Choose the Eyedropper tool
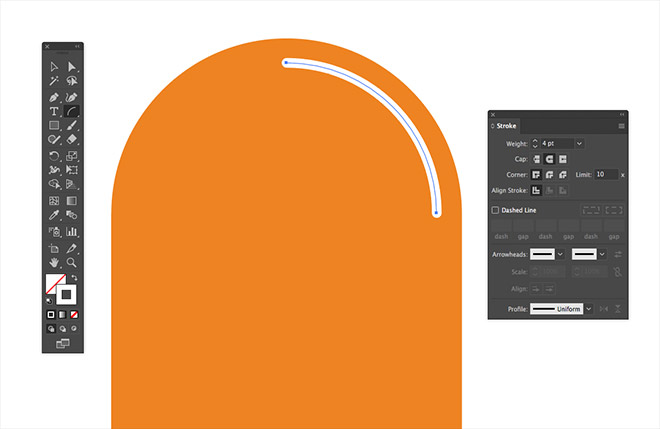This screenshot has height=429, width=660. (x=54, y=215)
